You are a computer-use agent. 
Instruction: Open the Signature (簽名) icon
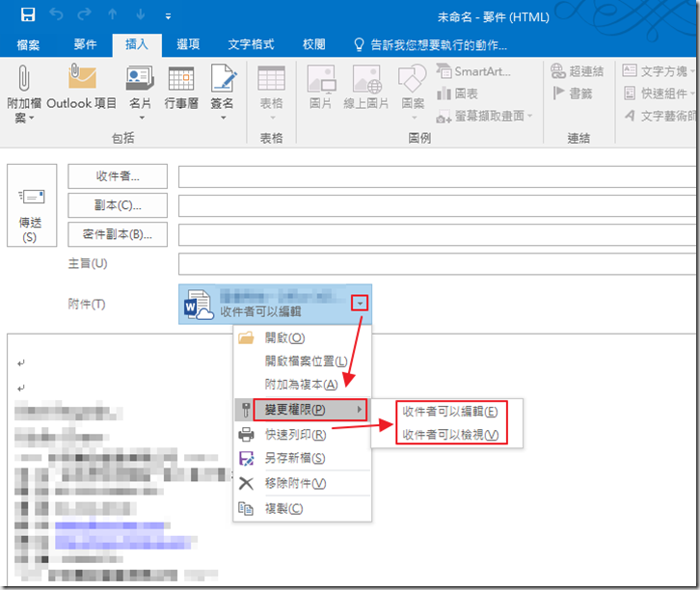(223, 78)
